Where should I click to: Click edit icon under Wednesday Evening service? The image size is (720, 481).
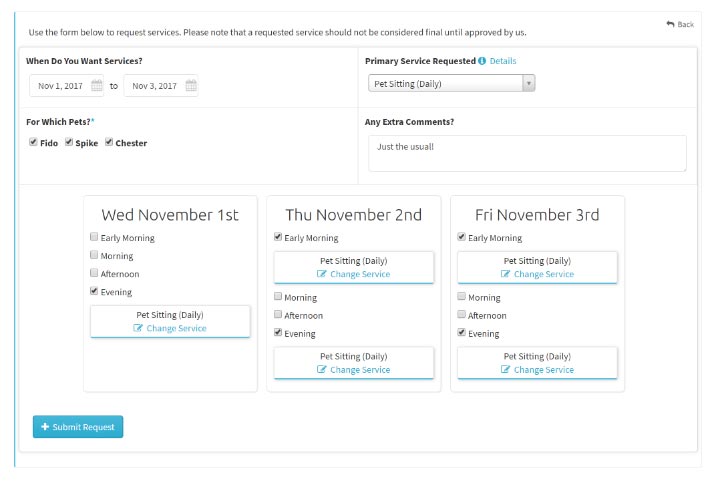point(138,328)
